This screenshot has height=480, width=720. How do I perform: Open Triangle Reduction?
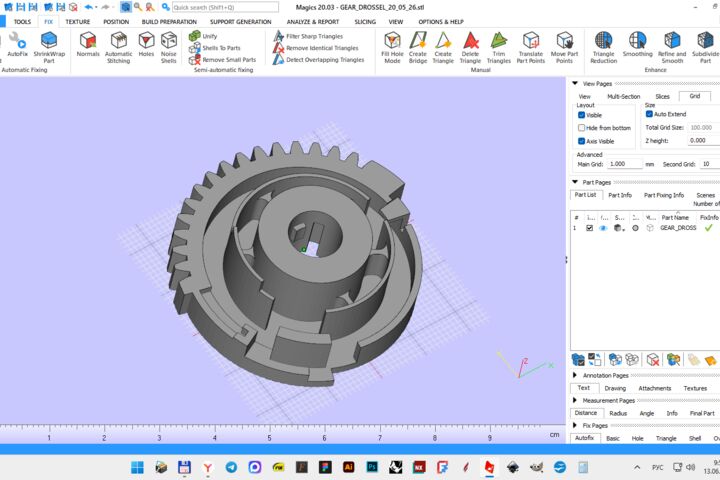point(603,47)
